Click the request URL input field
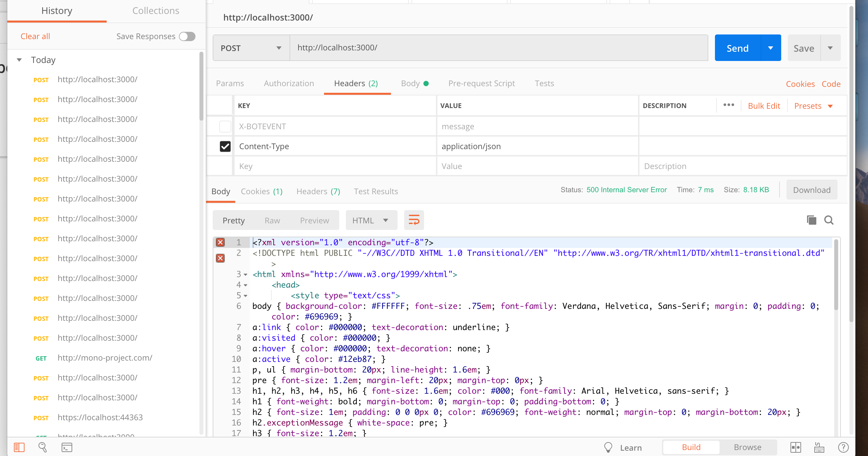Viewport: 868px width, 456px height. [x=498, y=48]
